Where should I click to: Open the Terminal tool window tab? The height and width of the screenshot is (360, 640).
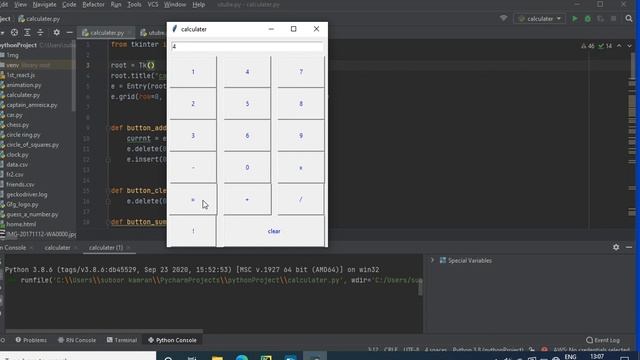(122, 340)
